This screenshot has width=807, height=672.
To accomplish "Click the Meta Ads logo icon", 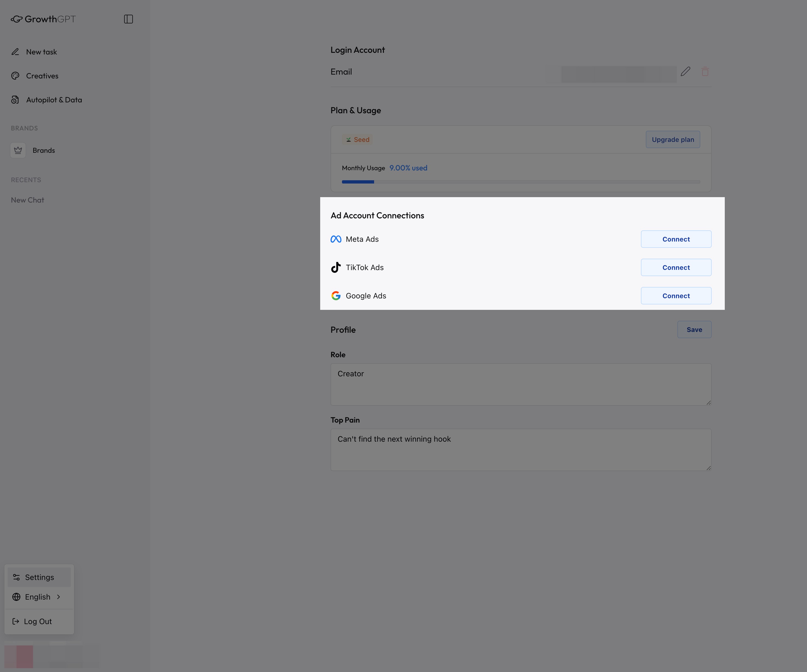I will point(336,239).
